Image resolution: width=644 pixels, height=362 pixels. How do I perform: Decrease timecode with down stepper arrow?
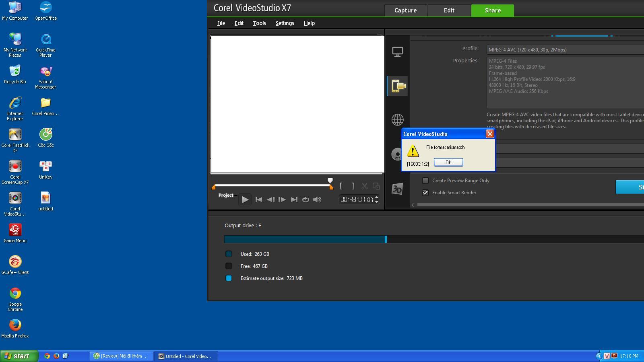point(377,202)
